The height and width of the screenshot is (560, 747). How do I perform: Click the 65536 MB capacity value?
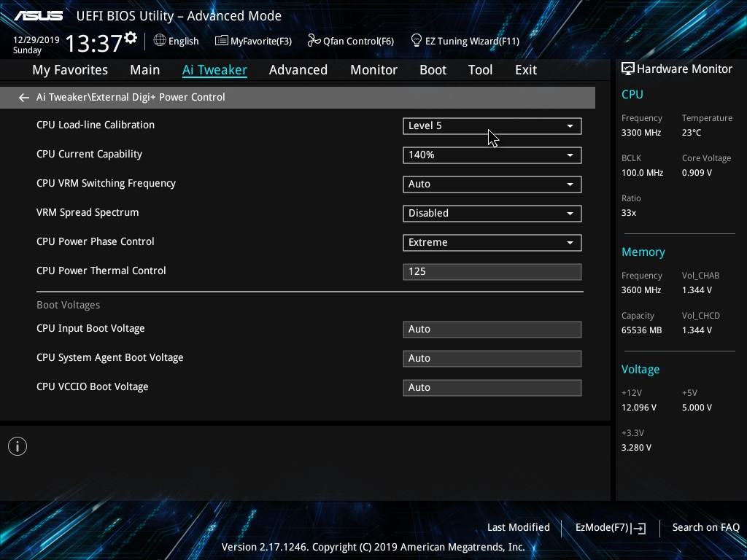[641, 330]
